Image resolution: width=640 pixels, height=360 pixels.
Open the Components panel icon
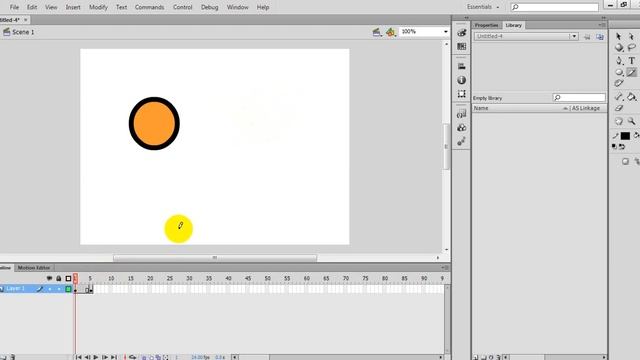[x=462, y=128]
